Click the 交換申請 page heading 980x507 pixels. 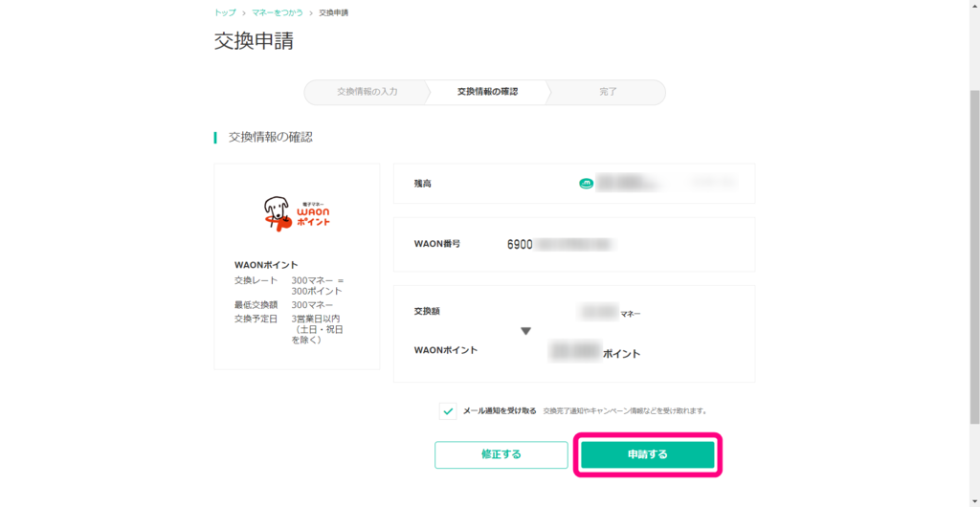(254, 41)
